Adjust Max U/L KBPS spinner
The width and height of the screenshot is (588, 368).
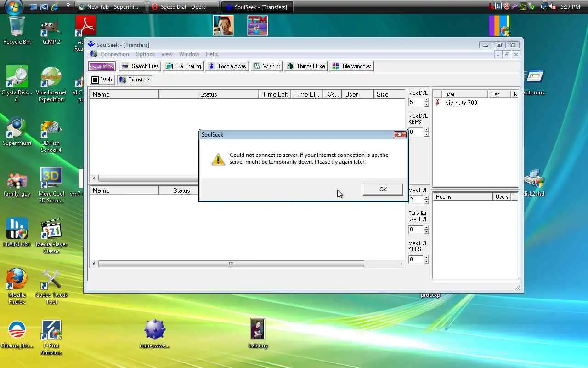pos(426,259)
